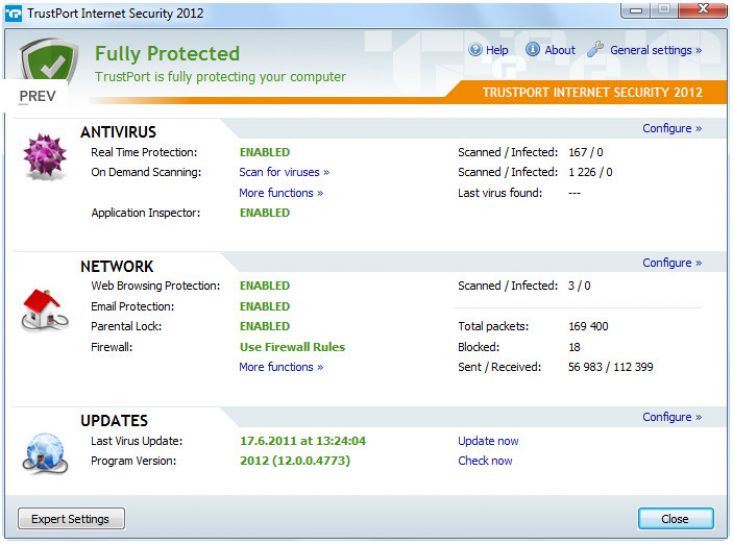Click the purple virus Antivirus icon

(44, 160)
